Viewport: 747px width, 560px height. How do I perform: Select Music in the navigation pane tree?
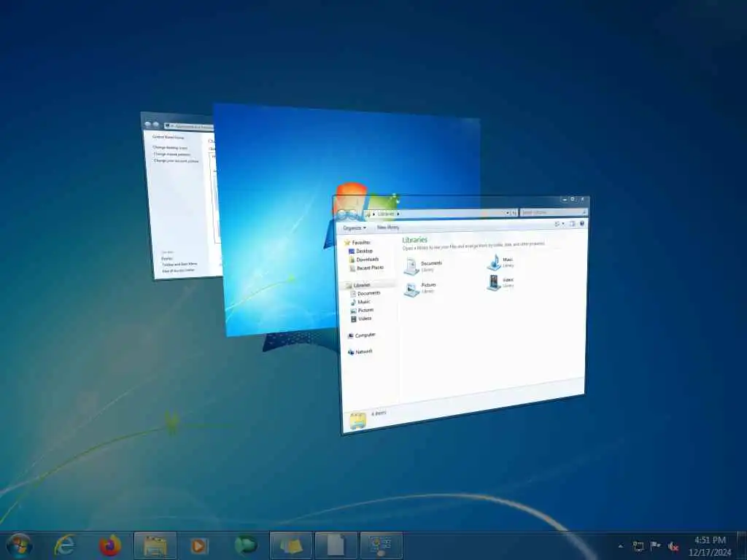point(360,302)
